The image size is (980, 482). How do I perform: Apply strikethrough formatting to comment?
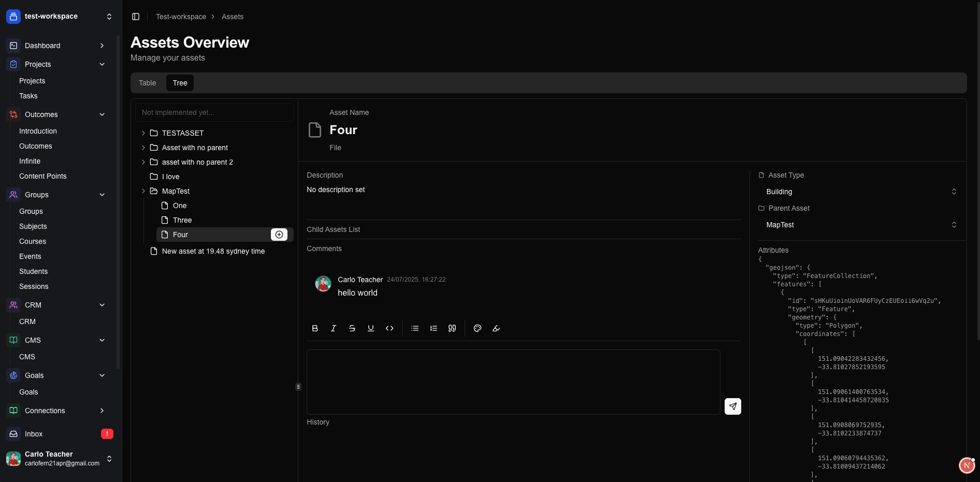pos(352,328)
